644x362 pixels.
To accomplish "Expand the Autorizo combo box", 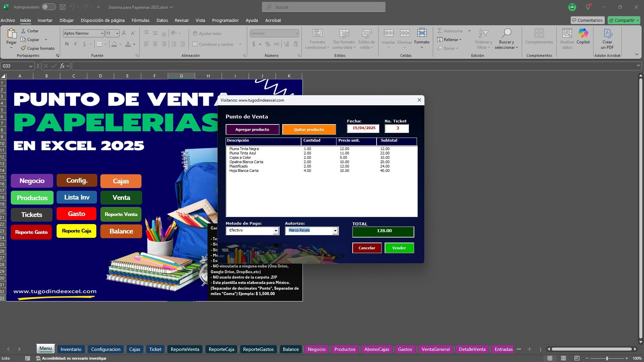I will click(335, 231).
